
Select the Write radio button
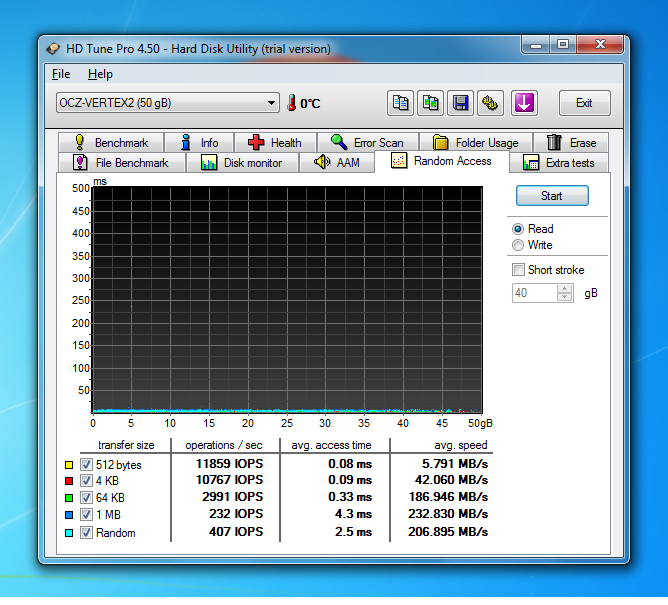pos(518,245)
